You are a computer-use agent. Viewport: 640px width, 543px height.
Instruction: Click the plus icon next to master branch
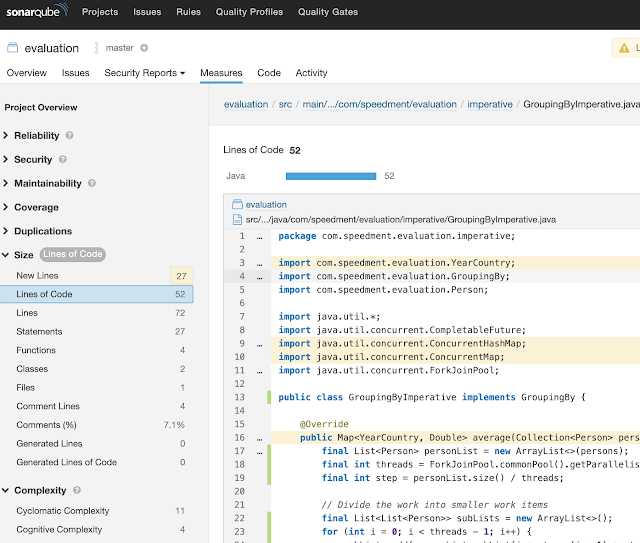point(144,48)
